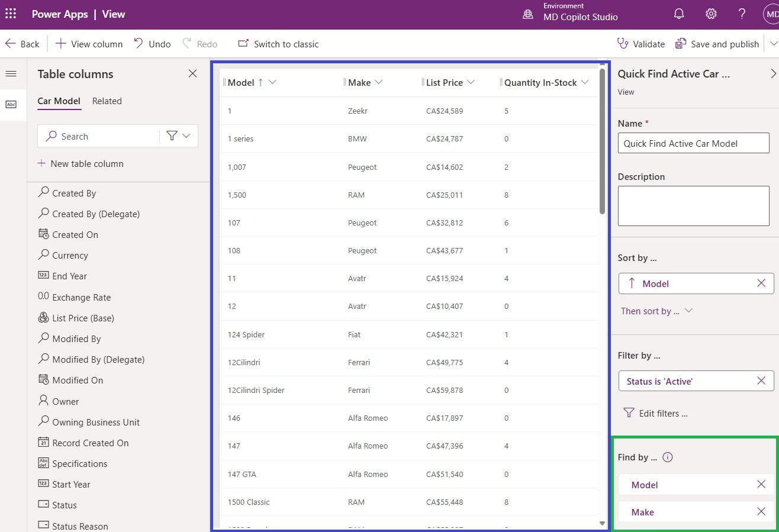Select the 12Cilindri Spider cell
The width and height of the screenshot is (779, 532).
pyautogui.click(x=256, y=390)
